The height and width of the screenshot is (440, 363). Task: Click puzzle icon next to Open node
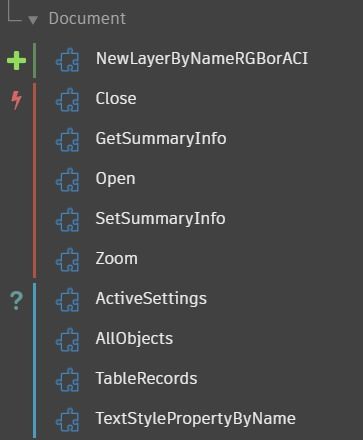(x=68, y=180)
